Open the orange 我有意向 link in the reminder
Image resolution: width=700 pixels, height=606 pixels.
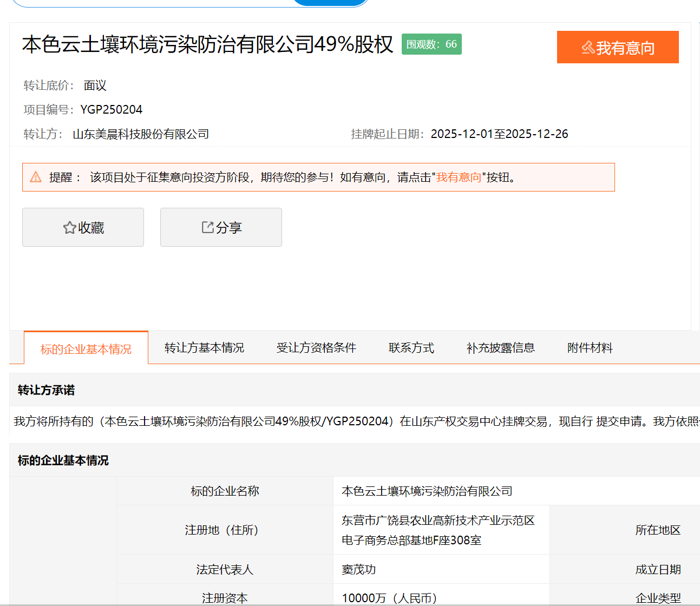[x=459, y=177]
